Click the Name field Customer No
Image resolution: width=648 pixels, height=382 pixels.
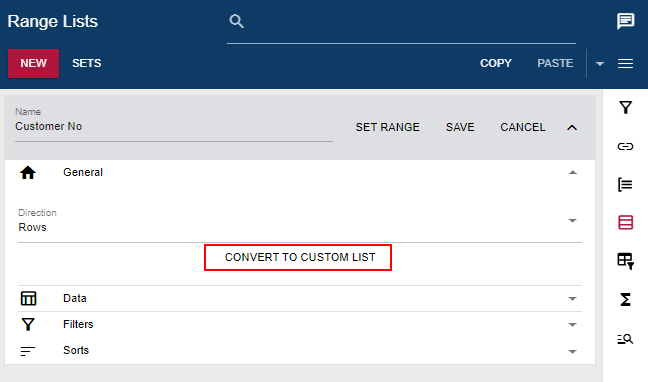pos(174,126)
